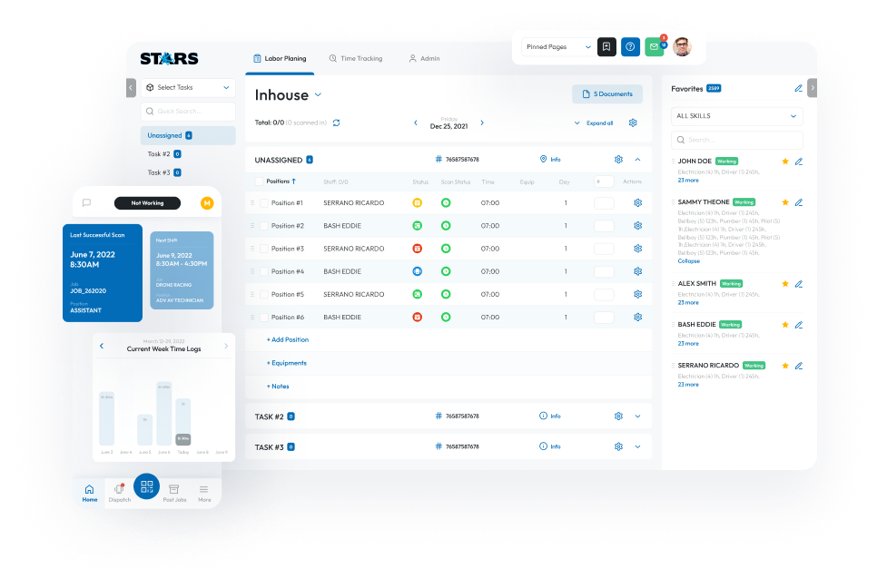Viewport: 877px width, 588px height.
Task: Open the mobile QR scan button
Action: pyautogui.click(x=146, y=486)
